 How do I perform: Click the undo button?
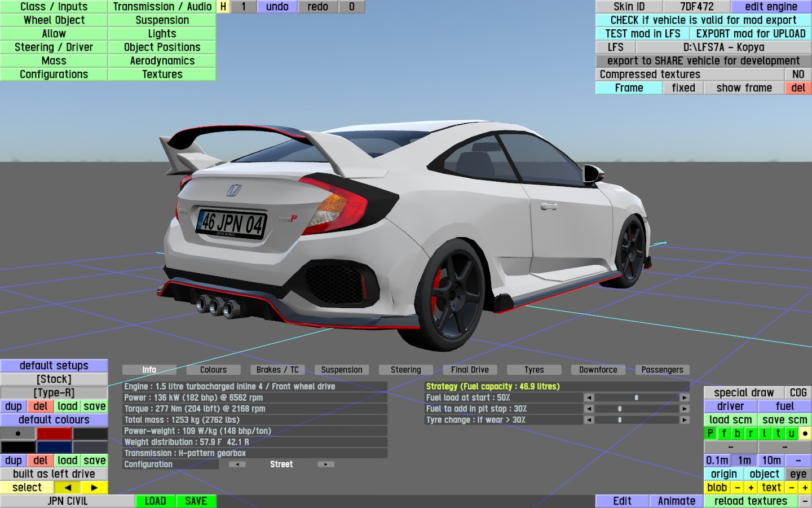[x=277, y=7]
